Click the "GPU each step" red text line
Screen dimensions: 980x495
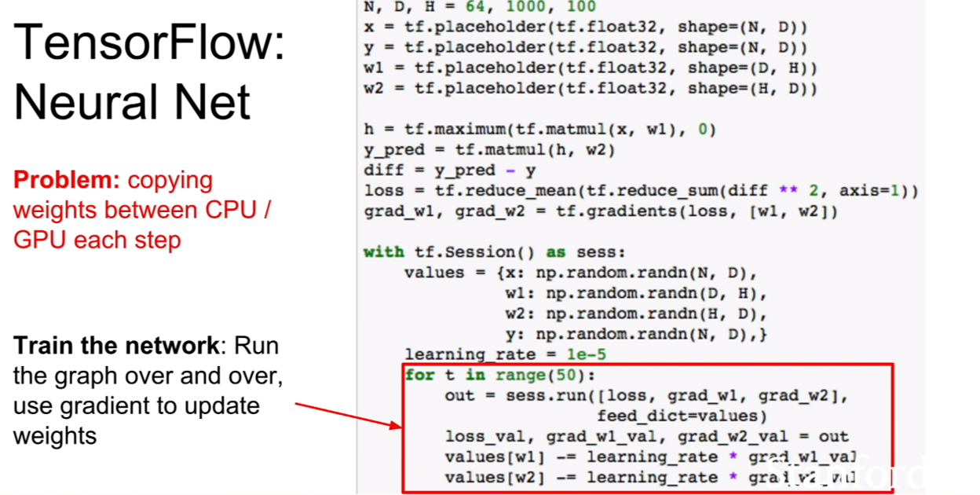click(97, 240)
